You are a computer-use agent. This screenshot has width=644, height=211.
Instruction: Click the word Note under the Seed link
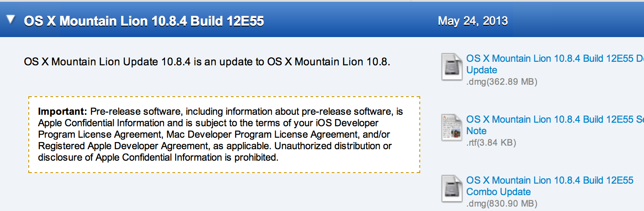(476, 131)
